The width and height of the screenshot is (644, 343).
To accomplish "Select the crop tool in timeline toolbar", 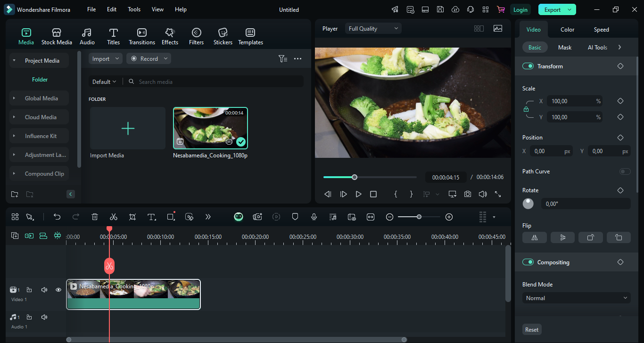I will (132, 217).
